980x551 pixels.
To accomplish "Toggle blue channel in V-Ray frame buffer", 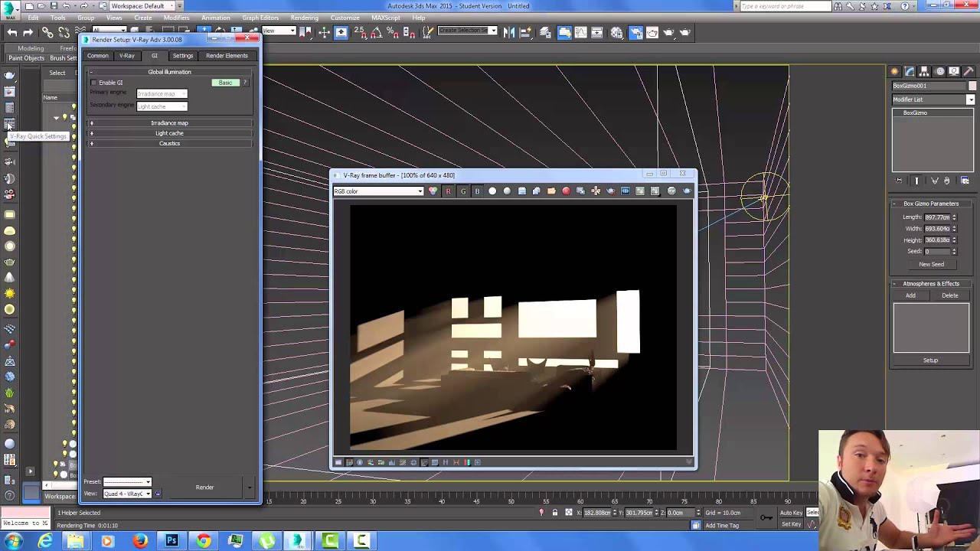I will pyautogui.click(x=477, y=191).
